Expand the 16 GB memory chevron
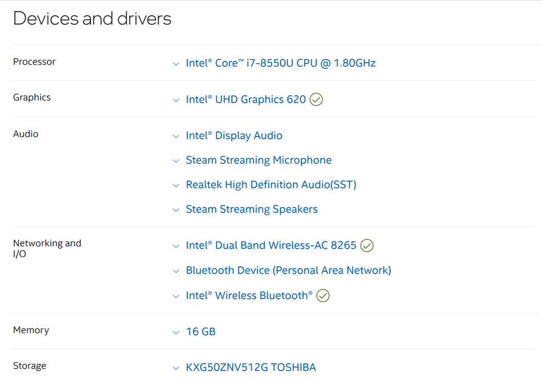The width and height of the screenshot is (542, 392). point(176,332)
